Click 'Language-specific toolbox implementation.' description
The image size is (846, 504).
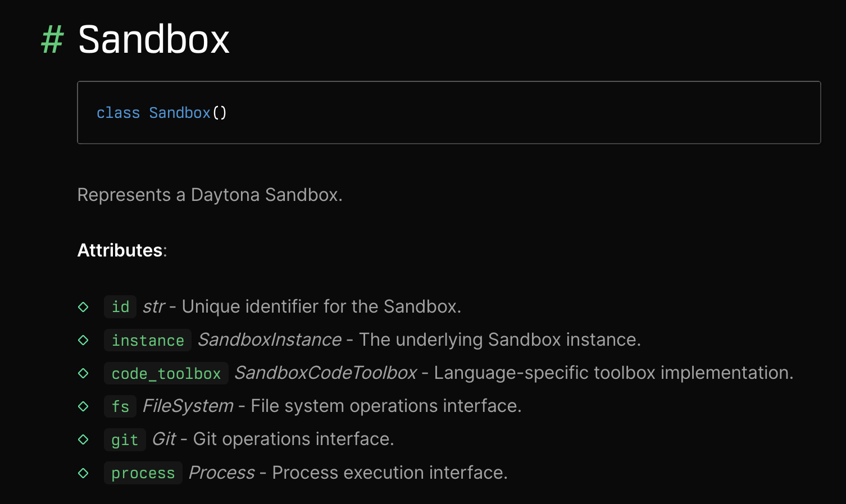click(613, 373)
